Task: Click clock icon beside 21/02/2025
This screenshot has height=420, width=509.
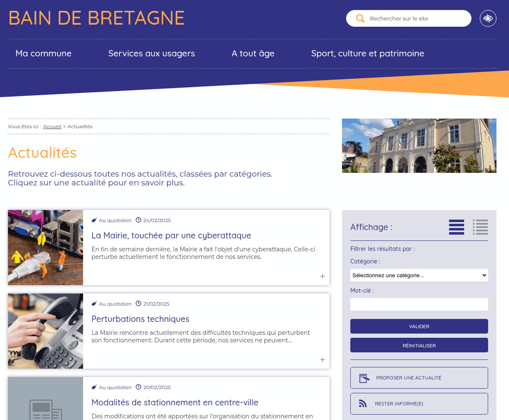Action: (x=138, y=304)
